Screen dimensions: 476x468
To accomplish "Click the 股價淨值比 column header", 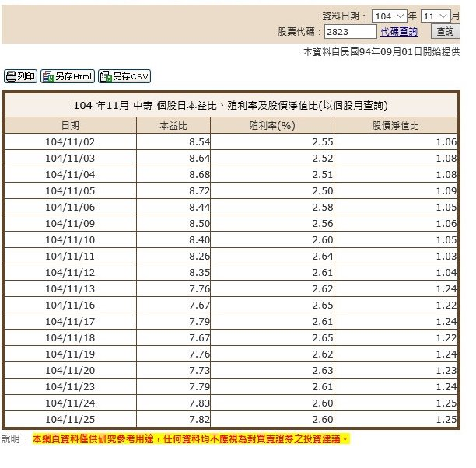I will tap(396, 125).
